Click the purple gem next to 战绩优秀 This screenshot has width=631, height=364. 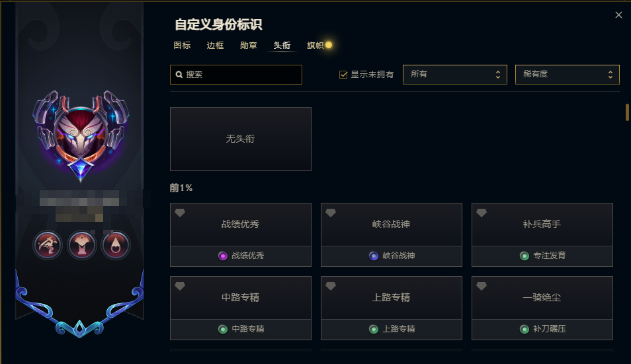222,256
